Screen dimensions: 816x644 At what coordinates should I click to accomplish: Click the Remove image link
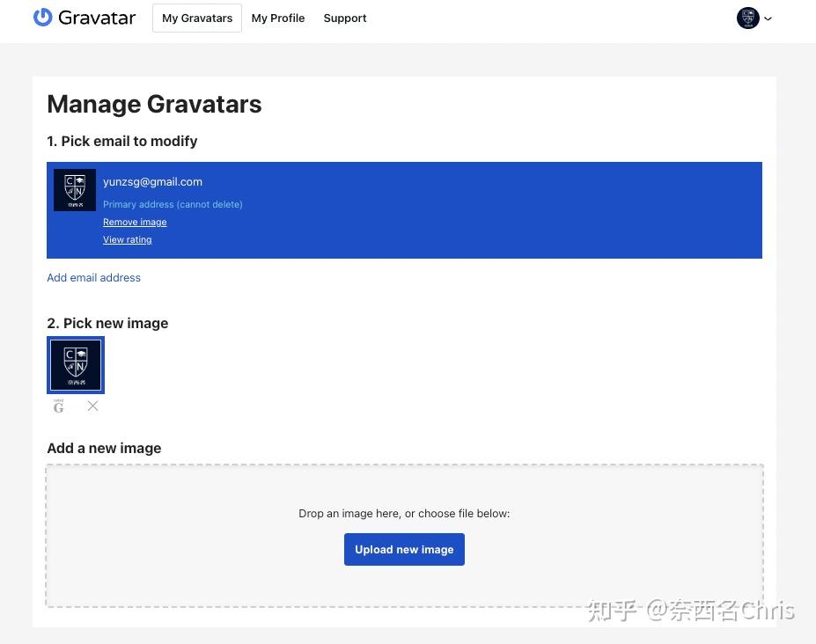pyautogui.click(x=134, y=222)
